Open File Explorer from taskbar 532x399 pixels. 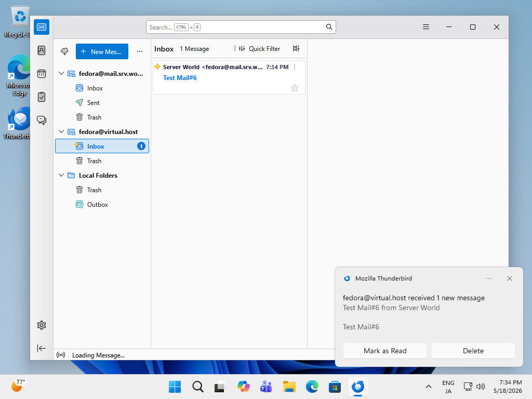click(x=289, y=387)
